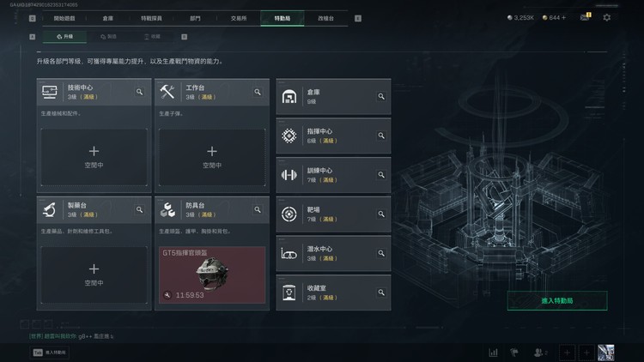
Task: Select the 升級 sub-tab
Action: (64, 37)
